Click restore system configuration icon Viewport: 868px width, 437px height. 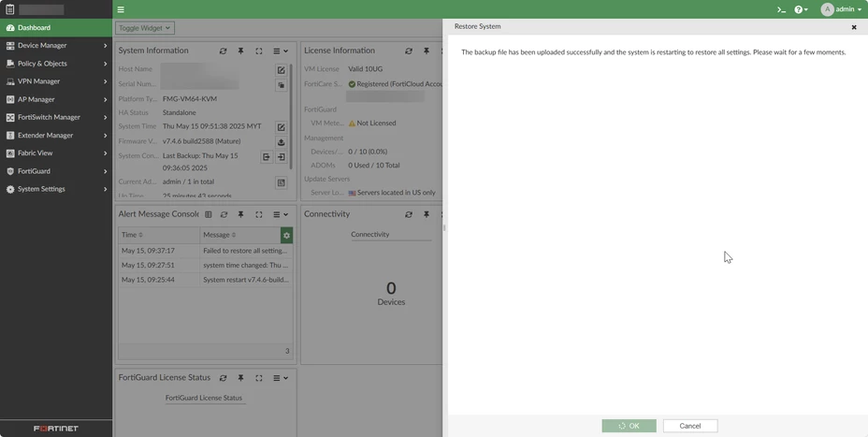pos(282,157)
